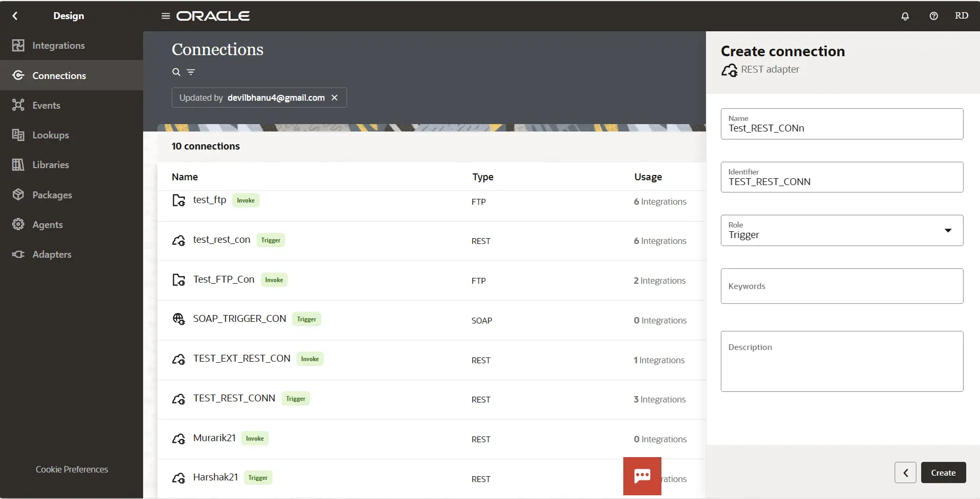Image resolution: width=980 pixels, height=499 pixels.
Task: Click the red chat assistant icon
Action: click(x=642, y=476)
